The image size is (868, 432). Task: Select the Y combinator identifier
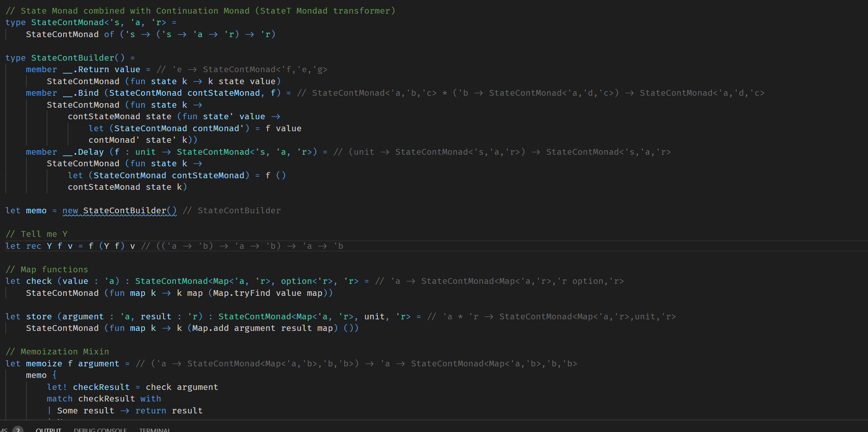click(49, 246)
